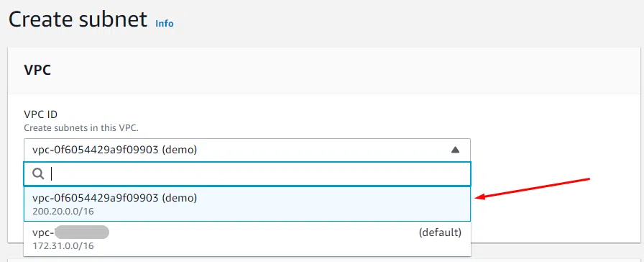Collapse the VPC ID dropdown using the triangle arrow
The height and width of the screenshot is (262, 644).
tap(455, 150)
